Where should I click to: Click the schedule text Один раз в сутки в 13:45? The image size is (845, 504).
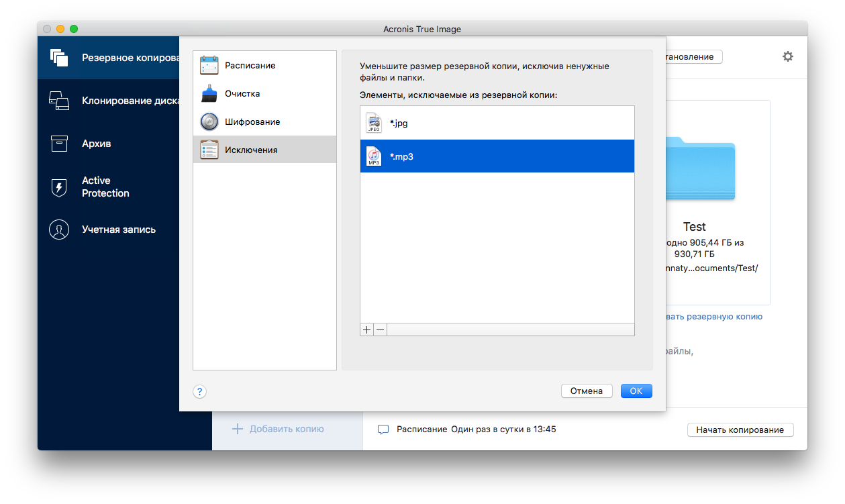[503, 430]
